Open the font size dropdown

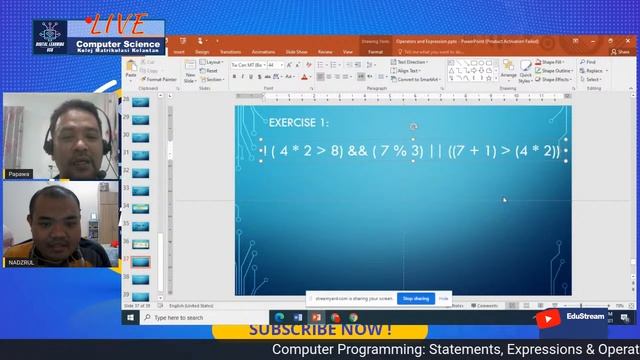coord(281,65)
